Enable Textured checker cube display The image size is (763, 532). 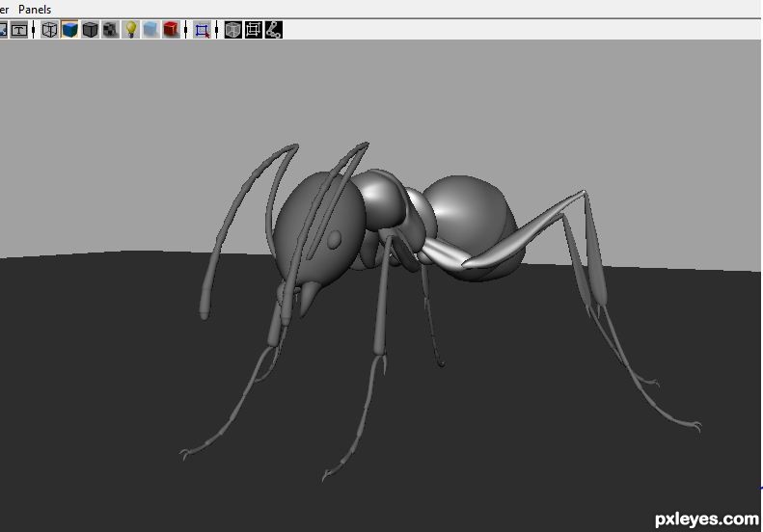[x=111, y=30]
